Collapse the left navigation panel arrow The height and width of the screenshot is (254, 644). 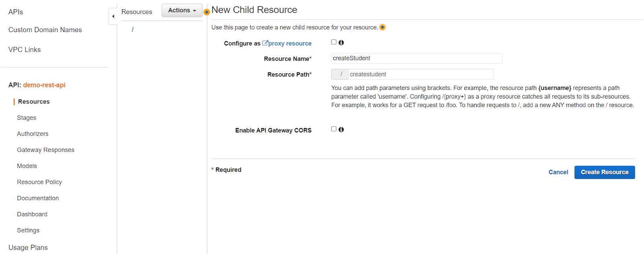coord(113,17)
